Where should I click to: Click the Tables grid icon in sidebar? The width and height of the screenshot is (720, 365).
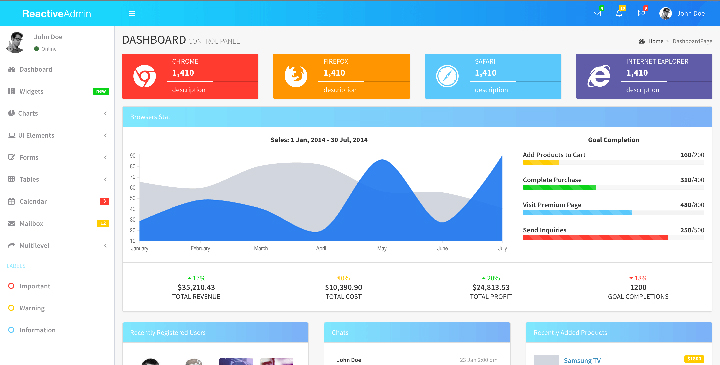coord(11,180)
